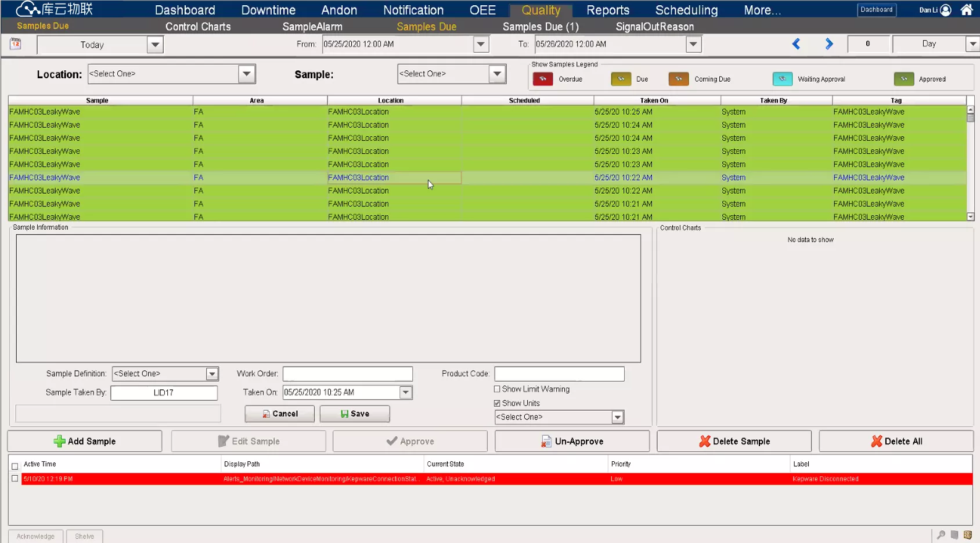Click the Delete All button
This screenshot has width=980, height=543.
pyautogui.click(x=896, y=441)
